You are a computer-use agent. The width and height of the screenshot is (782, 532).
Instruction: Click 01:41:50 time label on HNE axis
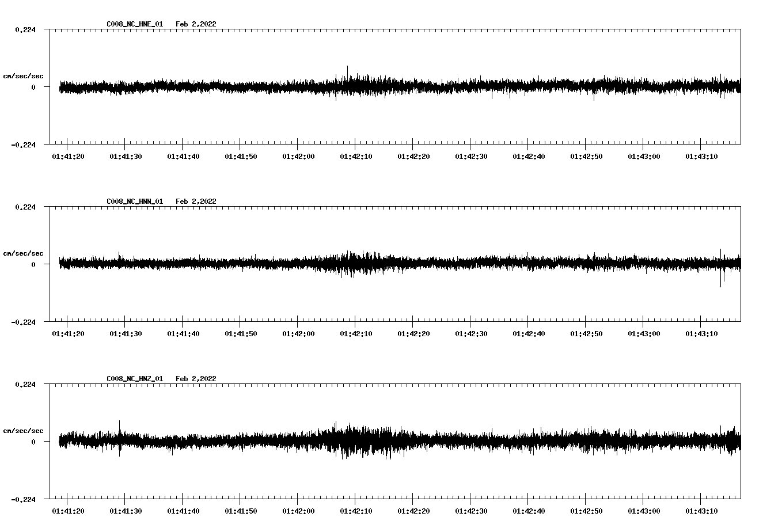tap(241, 157)
